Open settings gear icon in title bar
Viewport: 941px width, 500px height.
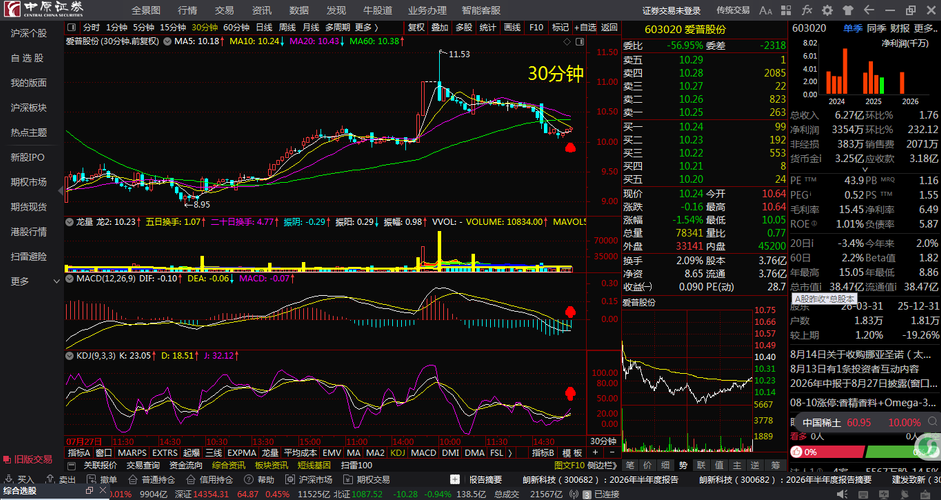coord(828,10)
